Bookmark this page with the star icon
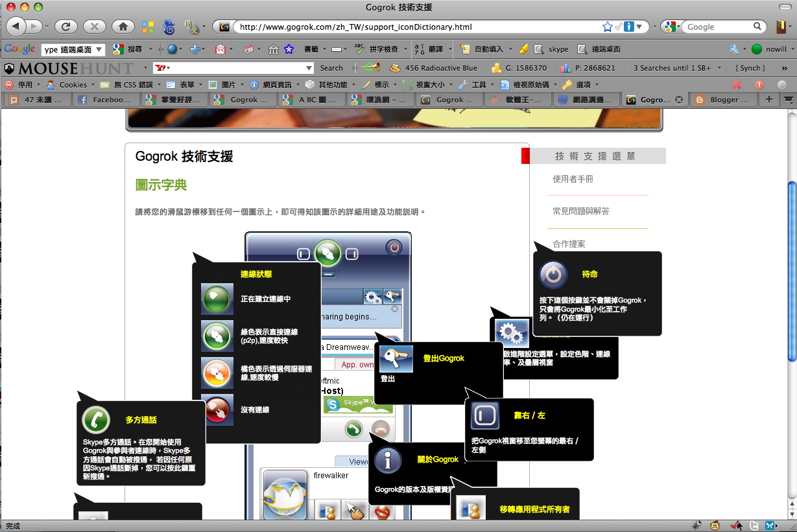This screenshot has width=797, height=532. click(x=608, y=27)
